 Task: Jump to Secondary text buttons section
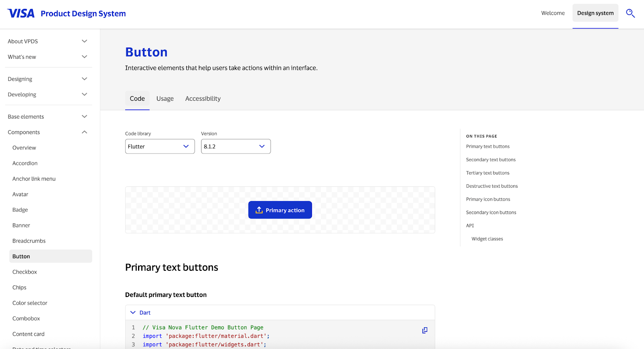[491, 160]
